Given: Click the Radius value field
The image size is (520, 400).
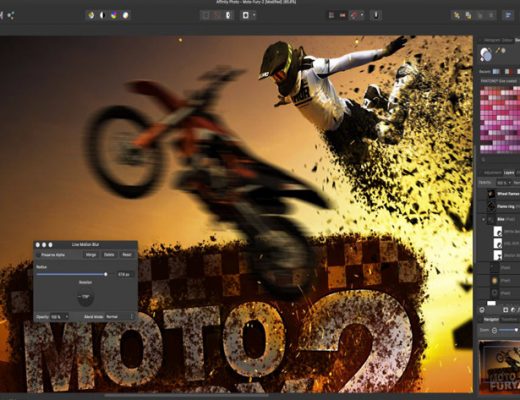Looking at the screenshot, I should click(125, 274).
